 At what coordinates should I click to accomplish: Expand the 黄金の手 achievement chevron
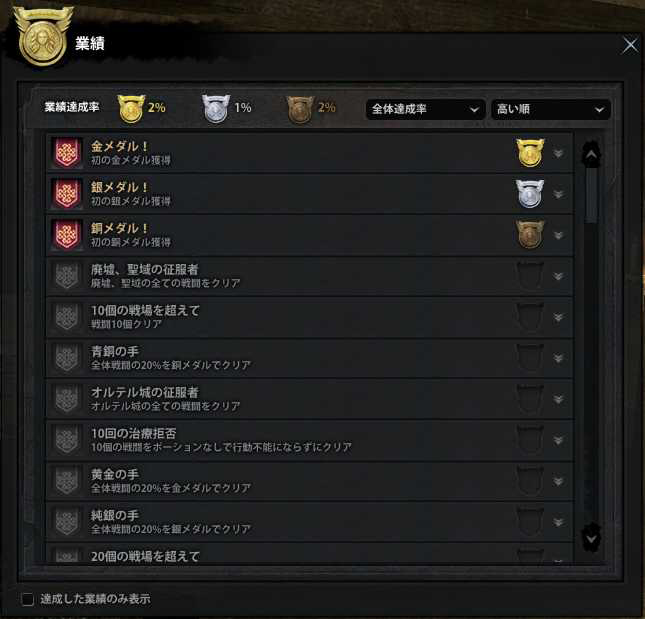558,481
